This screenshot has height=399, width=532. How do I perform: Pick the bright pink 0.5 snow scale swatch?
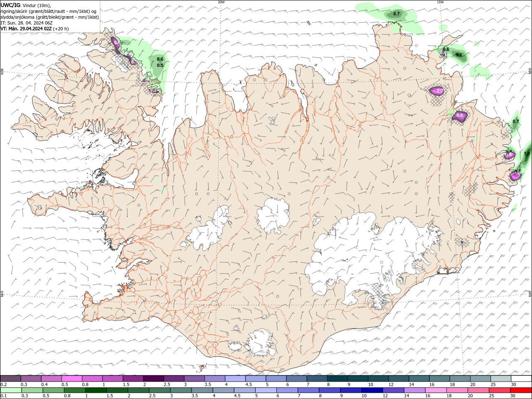click(72, 379)
